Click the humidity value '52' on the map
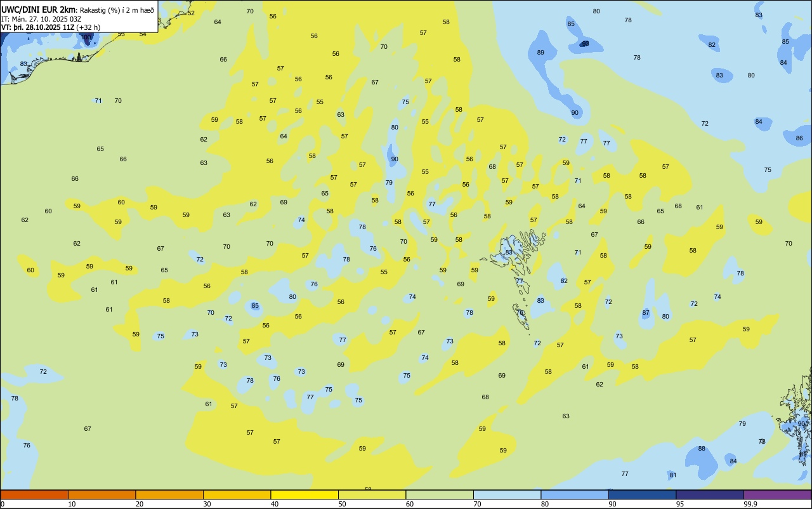The height and width of the screenshot is (509, 812). (x=191, y=13)
